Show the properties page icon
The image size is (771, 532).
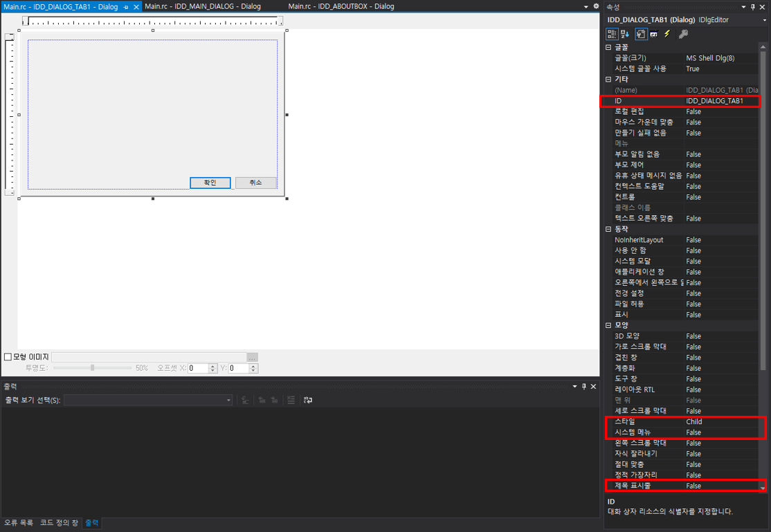(641, 34)
